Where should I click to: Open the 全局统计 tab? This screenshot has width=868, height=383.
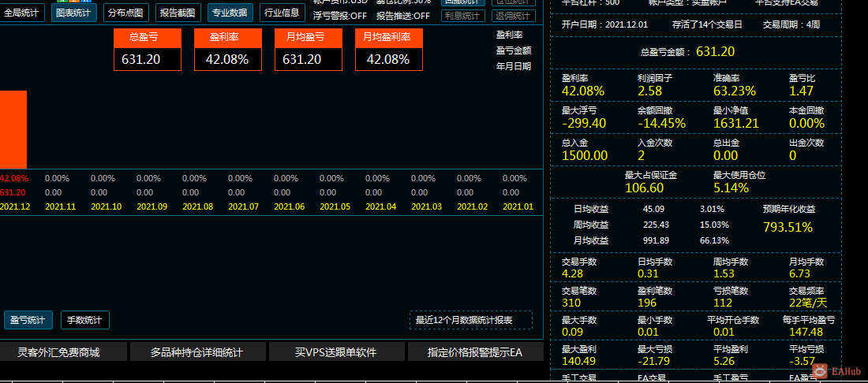[21, 12]
